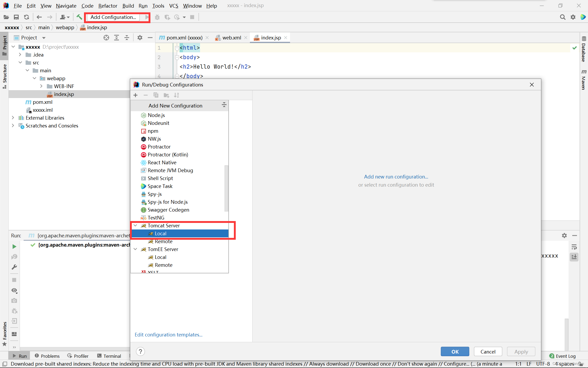
Task: Click the help question mark button
Action: click(x=140, y=351)
